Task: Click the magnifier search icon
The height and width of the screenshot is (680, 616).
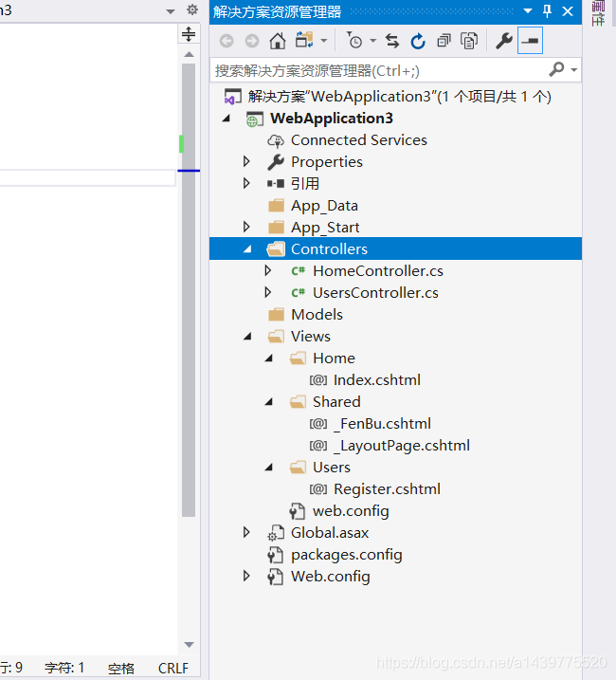Action: [556, 69]
